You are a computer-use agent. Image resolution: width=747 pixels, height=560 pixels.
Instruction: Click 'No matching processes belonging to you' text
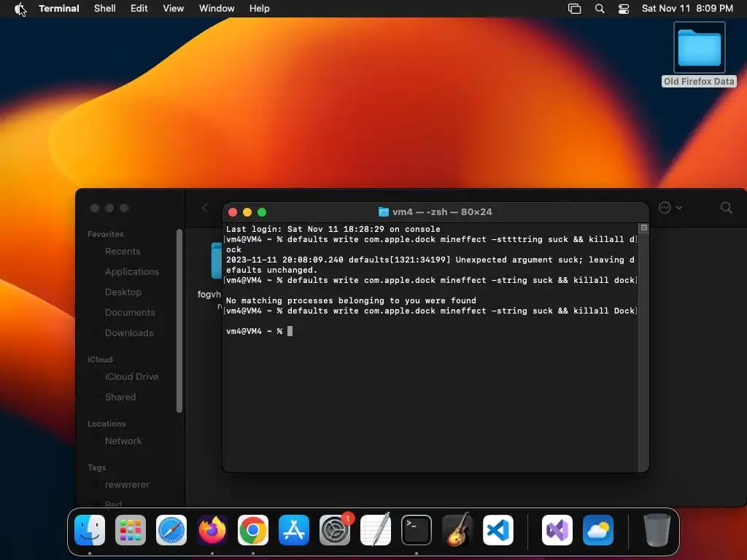[x=351, y=300]
